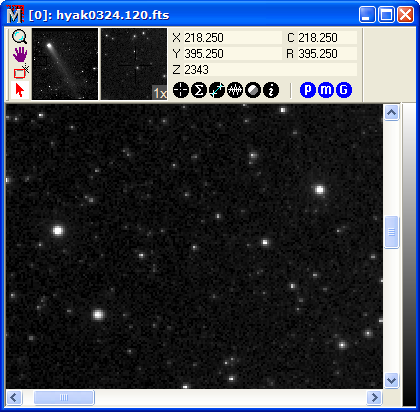Click the horizontal scrollbar left arrow
Image resolution: width=420 pixels, height=412 pixels.
click(x=14, y=397)
